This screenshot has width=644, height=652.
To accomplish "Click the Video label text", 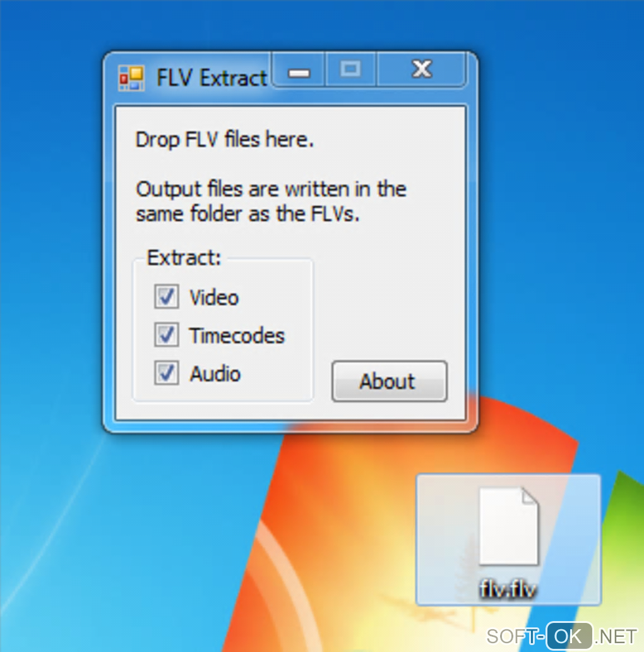I will [x=215, y=298].
